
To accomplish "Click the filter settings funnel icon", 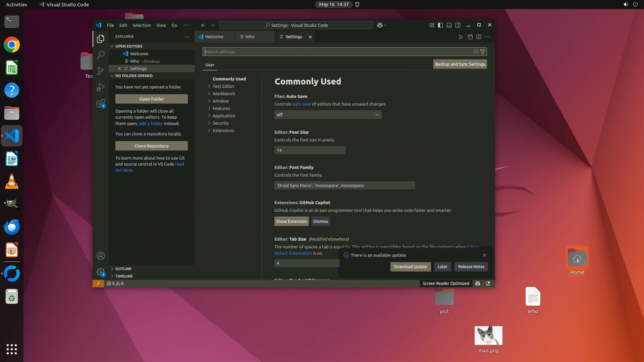I will (482, 52).
